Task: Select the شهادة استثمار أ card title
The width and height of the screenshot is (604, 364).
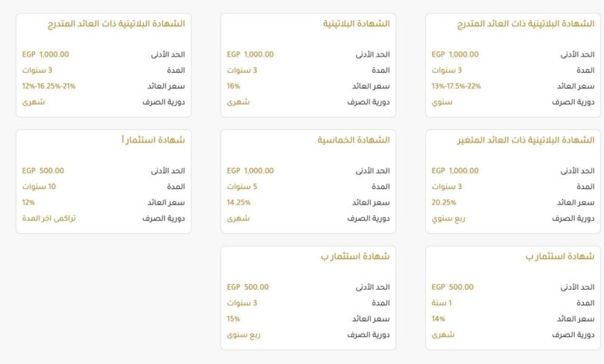Action: click(153, 140)
